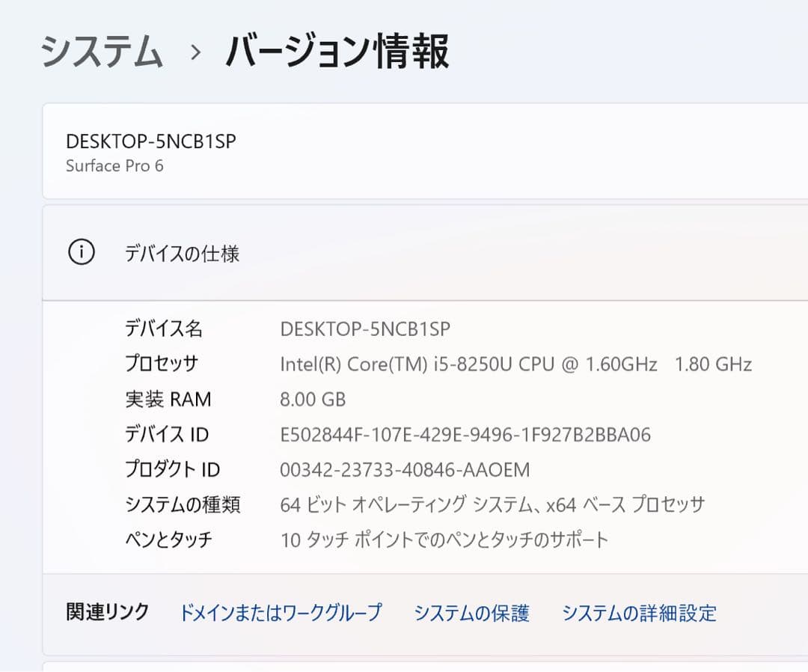This screenshot has height=672, width=808.
Task: Open システムの詳細設定
Action: (x=640, y=613)
